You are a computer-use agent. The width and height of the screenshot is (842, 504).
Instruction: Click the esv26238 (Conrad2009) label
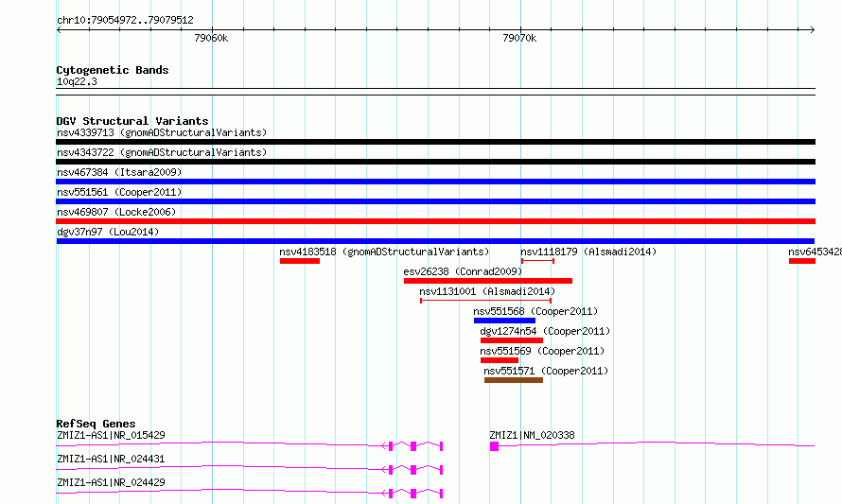pyautogui.click(x=463, y=271)
